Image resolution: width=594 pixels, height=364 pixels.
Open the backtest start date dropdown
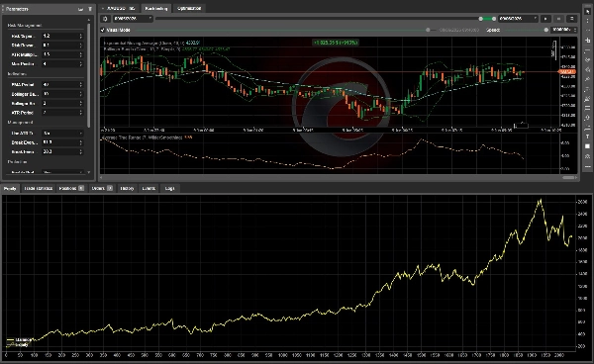pyautogui.click(x=133, y=19)
